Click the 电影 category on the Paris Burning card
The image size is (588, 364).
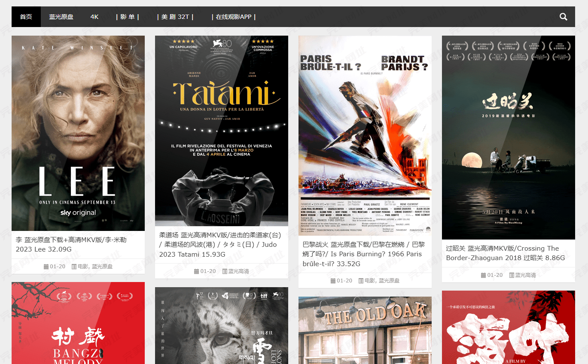point(370,281)
